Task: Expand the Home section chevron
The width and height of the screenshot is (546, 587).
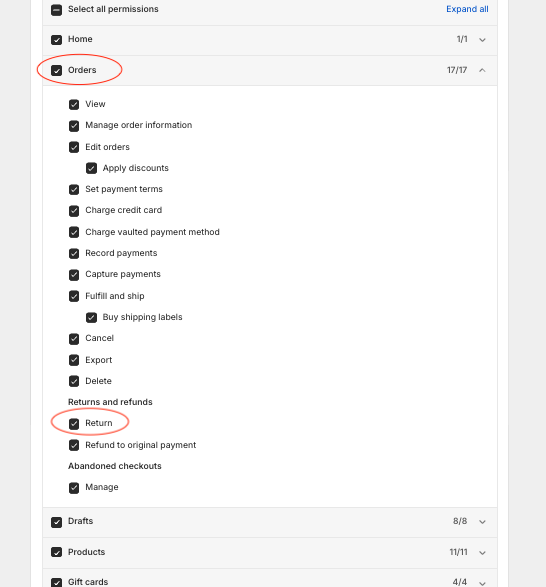Action: pos(482,40)
